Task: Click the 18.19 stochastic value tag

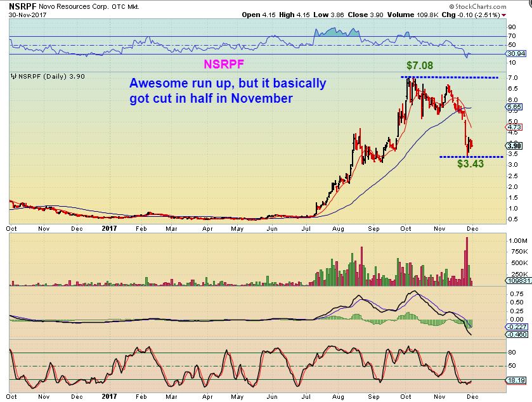Action: click(516, 380)
